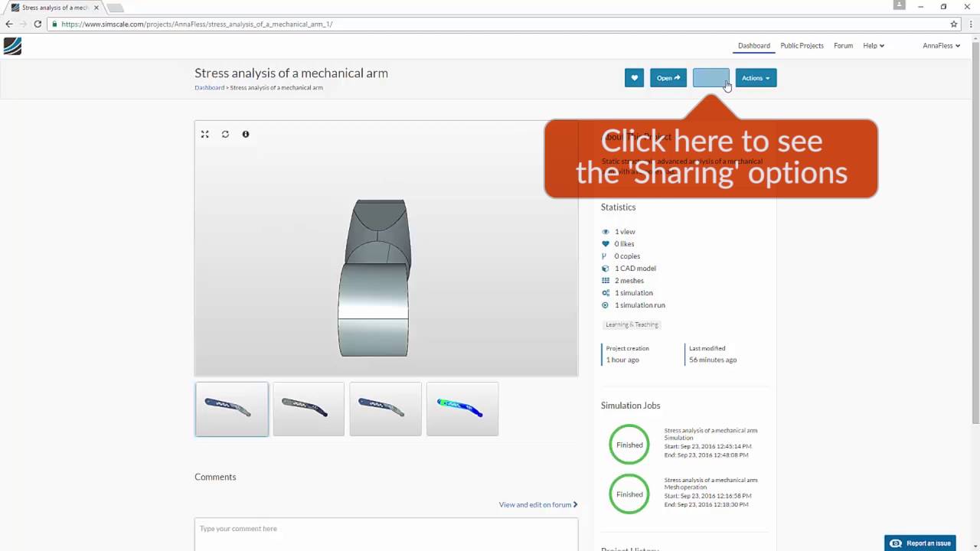Click the Open project button
The width and height of the screenshot is (980, 551).
pyautogui.click(x=668, y=78)
